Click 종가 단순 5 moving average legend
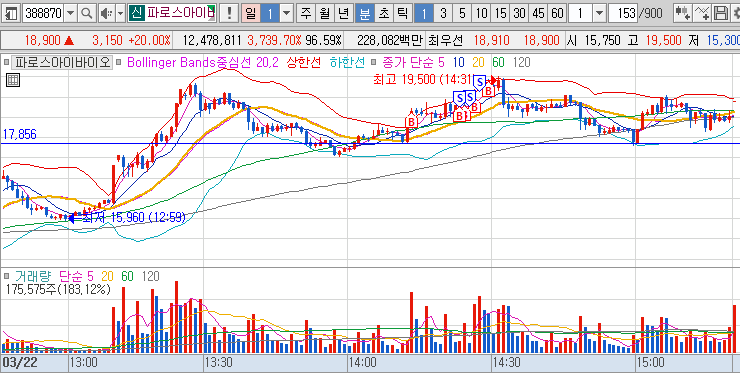 tap(412, 62)
